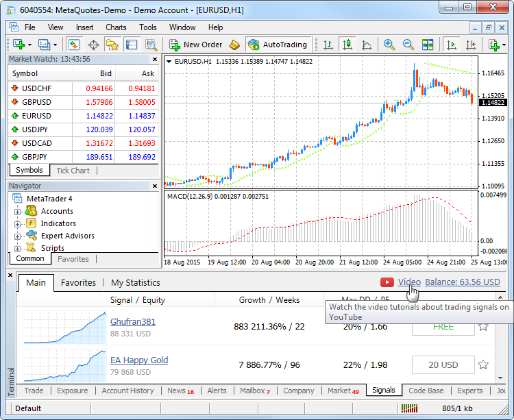The image size is (514, 420).
Task: Click the tile windows icon
Action: (x=428, y=45)
